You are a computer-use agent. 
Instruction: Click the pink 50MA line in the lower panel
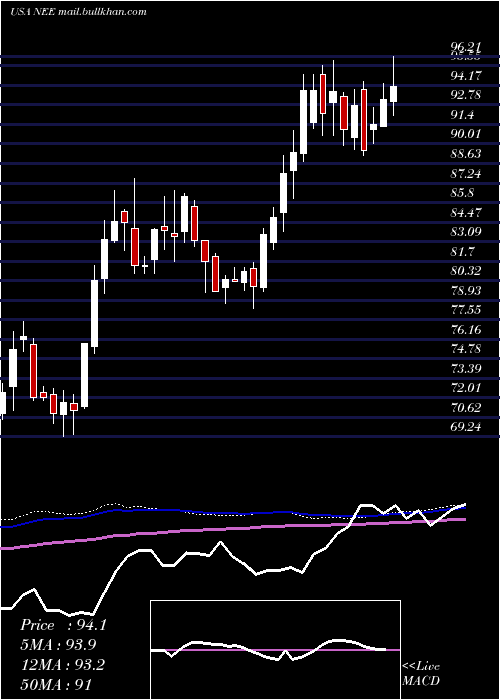pyautogui.click(x=232, y=529)
